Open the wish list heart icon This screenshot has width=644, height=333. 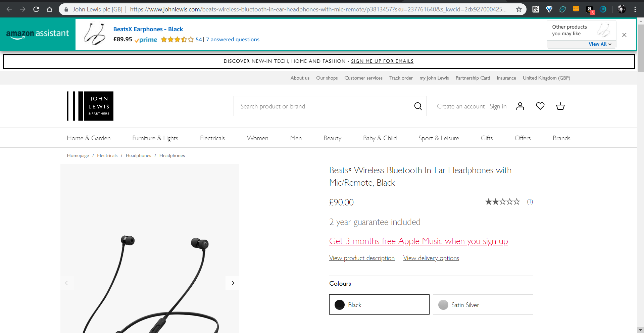540,106
